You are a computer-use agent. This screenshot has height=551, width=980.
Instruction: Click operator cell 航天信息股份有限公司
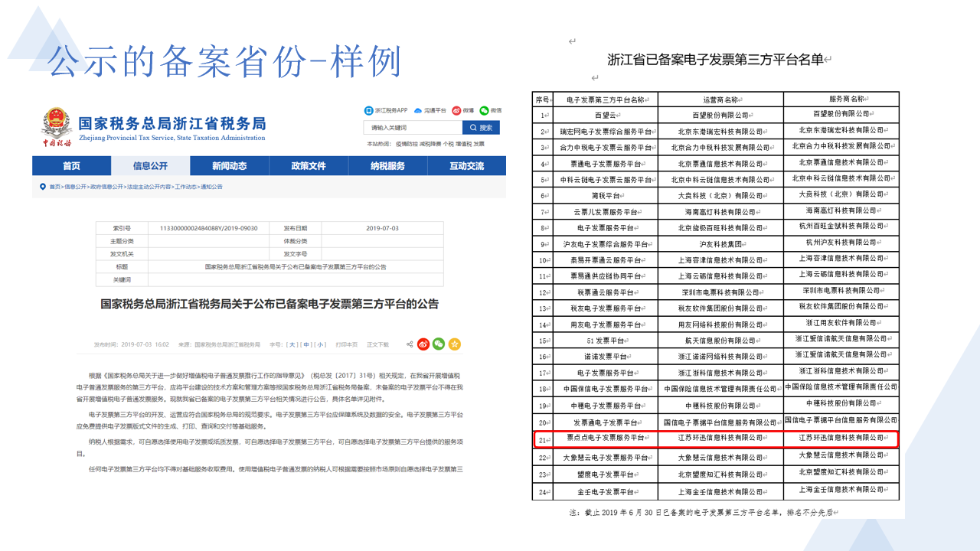tap(720, 341)
